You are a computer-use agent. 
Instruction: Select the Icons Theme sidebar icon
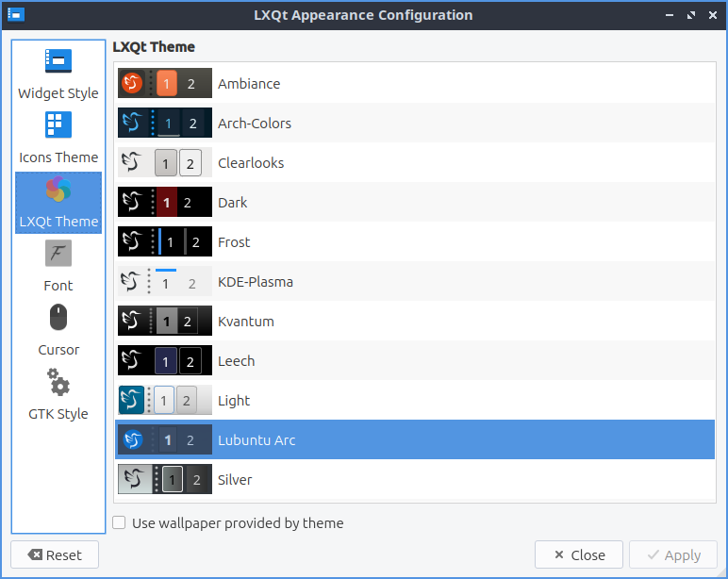pos(58,125)
